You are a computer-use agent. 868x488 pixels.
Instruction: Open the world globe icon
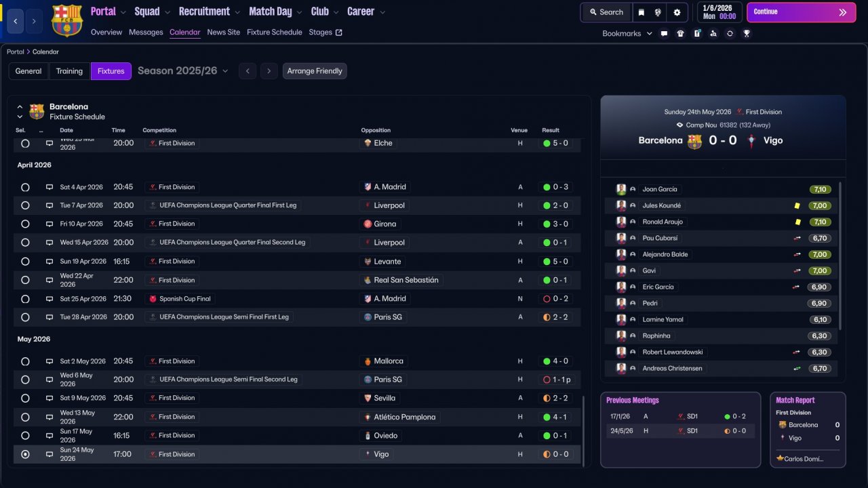(x=658, y=12)
